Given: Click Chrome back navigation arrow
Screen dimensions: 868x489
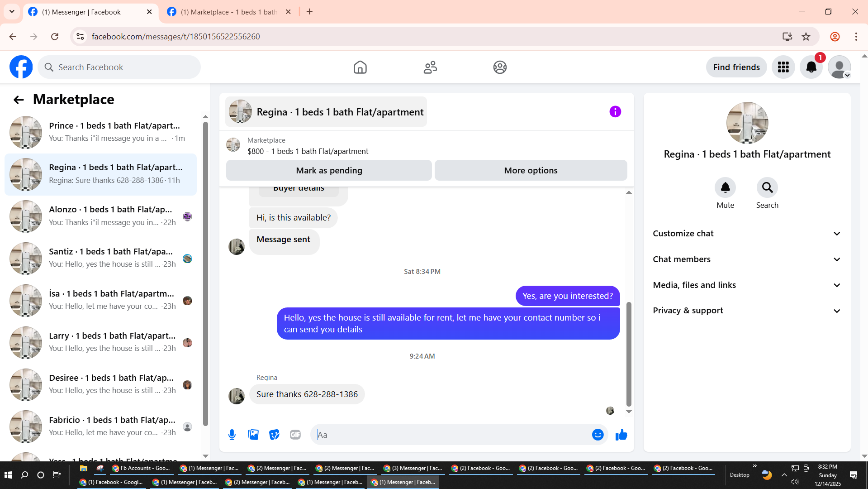Looking at the screenshot, I should coord(13,37).
